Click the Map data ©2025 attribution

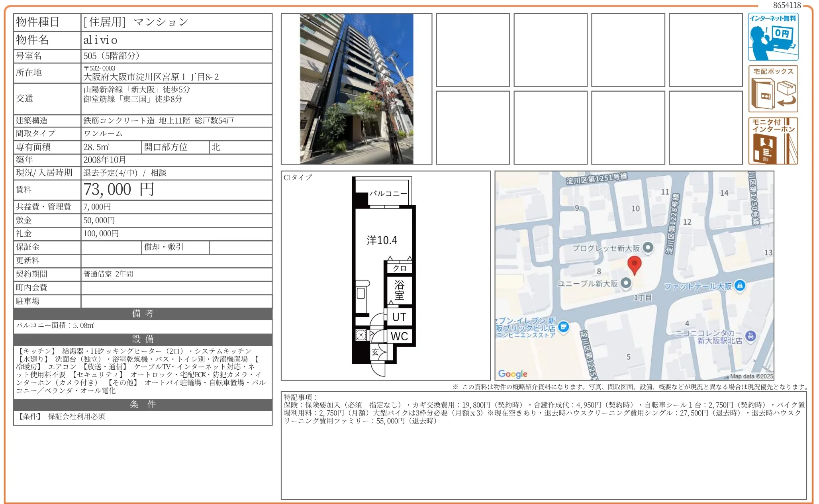[751, 376]
